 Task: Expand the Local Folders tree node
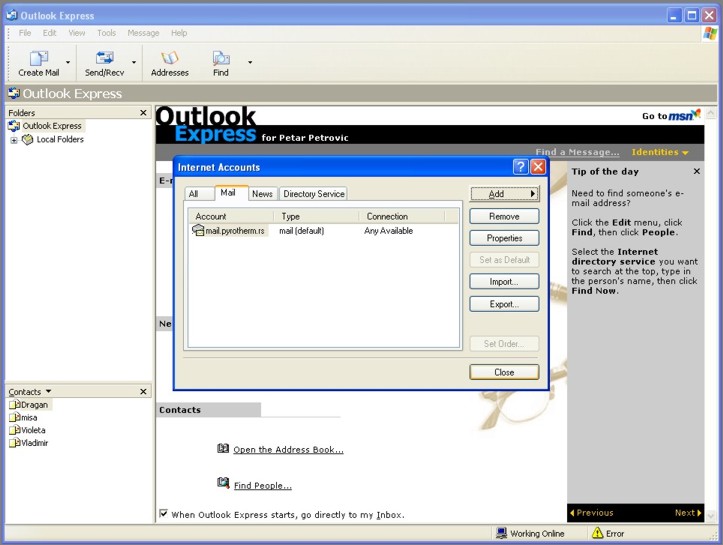14,140
